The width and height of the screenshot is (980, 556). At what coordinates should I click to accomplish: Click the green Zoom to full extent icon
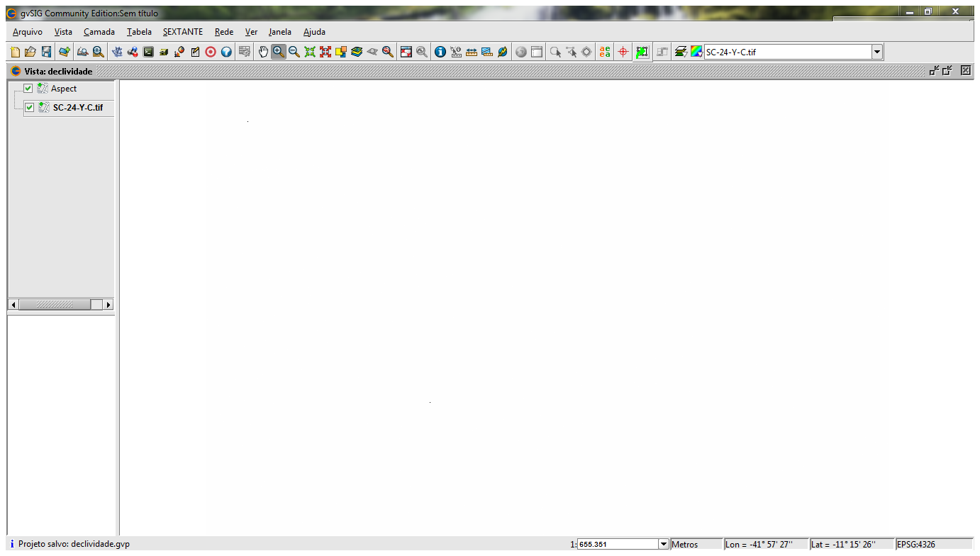310,52
